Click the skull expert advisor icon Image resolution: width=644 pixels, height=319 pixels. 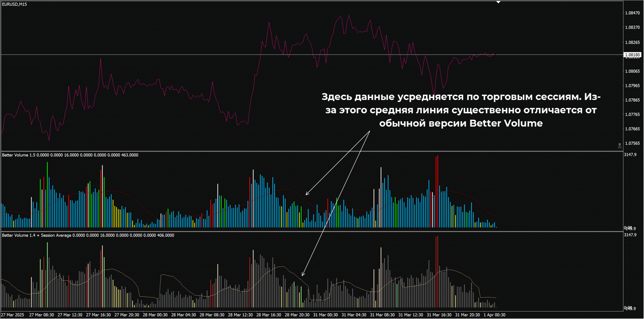pos(619,146)
